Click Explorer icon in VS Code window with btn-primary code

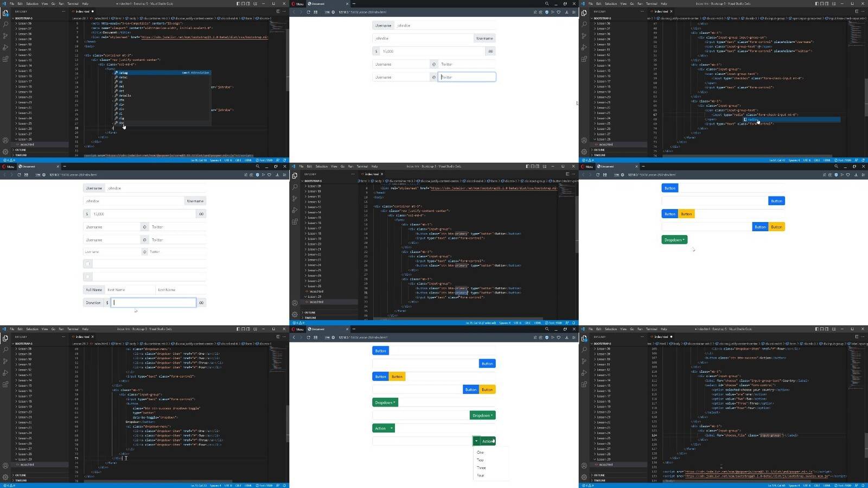pyautogui.click(x=295, y=176)
